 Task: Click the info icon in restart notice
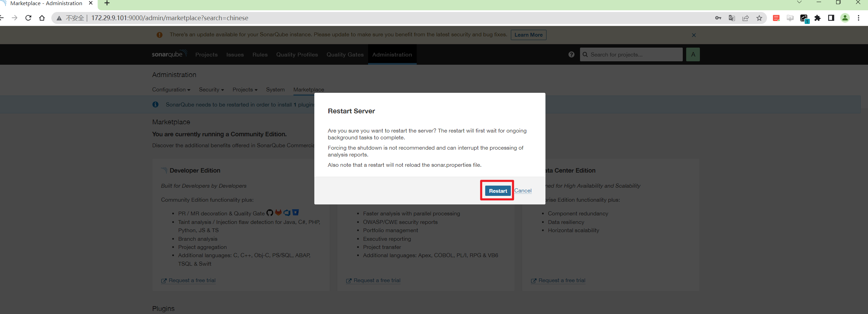coord(155,104)
